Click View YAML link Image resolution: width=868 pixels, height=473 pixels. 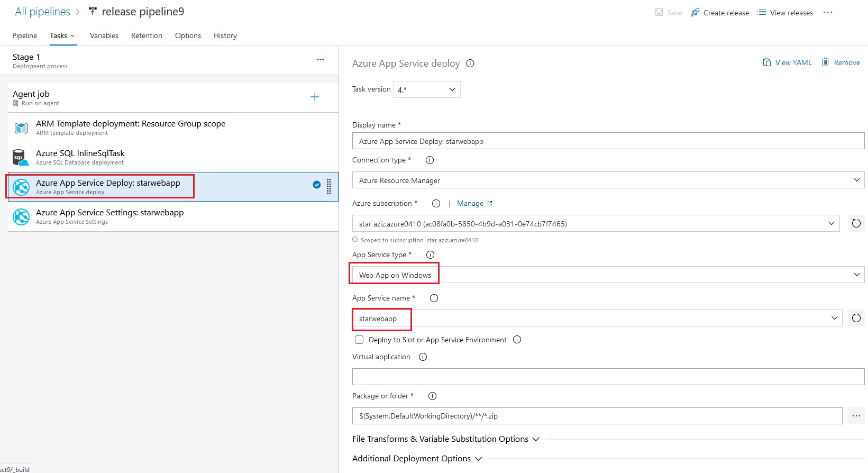[787, 62]
